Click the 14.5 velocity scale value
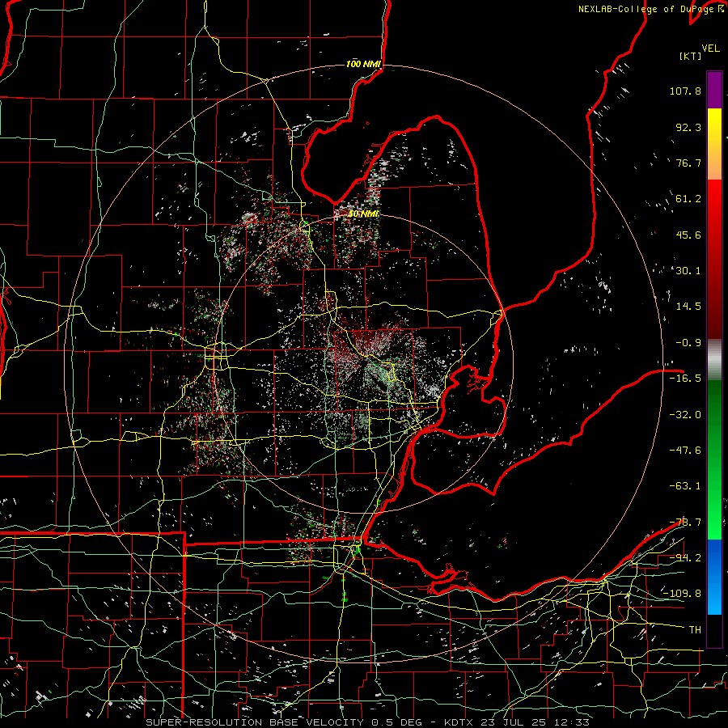This screenshot has height=728, width=728. click(x=688, y=307)
